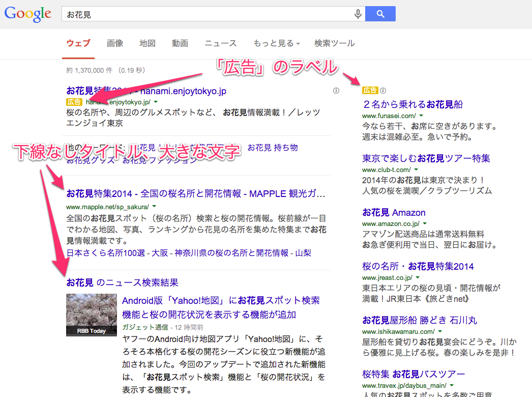Screen dimensions: 532x397
Task: Expand arrow next to www.funasei.com/ URL
Action: pos(422,116)
